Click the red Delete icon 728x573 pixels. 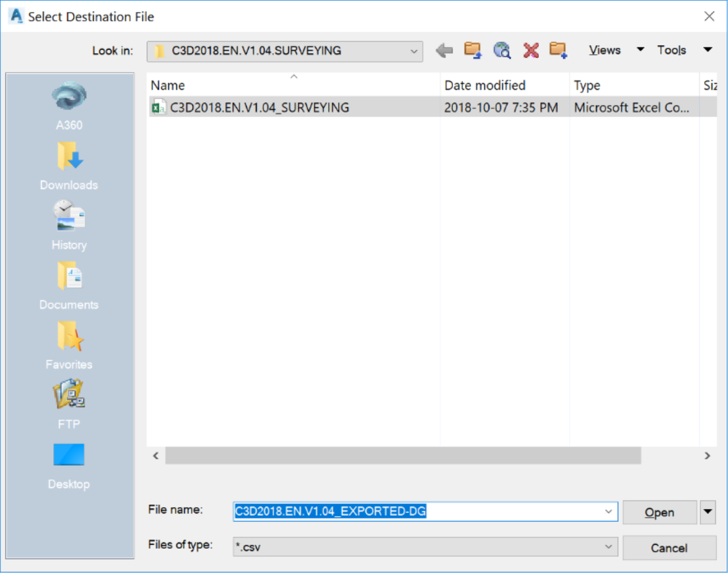tap(531, 50)
